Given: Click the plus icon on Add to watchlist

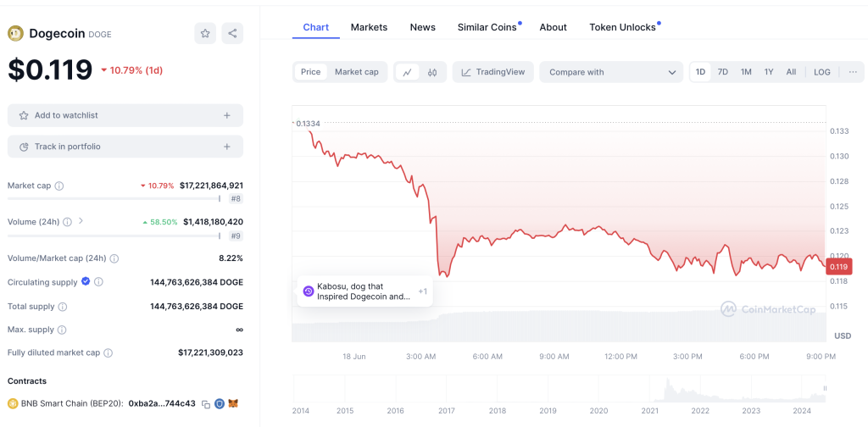Looking at the screenshot, I should click(x=227, y=115).
